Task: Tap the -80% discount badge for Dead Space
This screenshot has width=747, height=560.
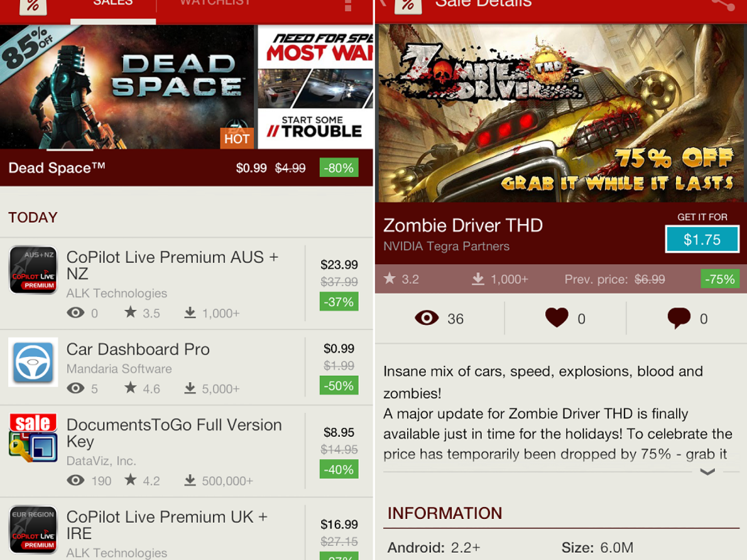Action: [x=339, y=168]
